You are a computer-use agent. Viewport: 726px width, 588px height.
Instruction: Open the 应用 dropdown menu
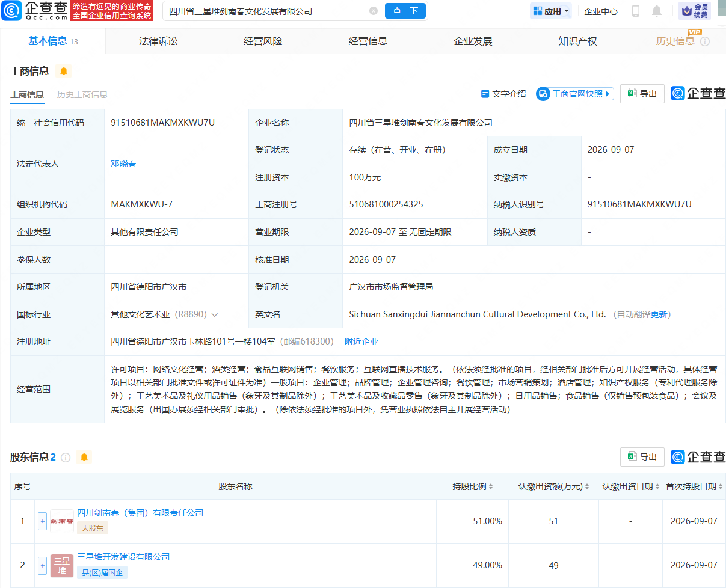(551, 11)
